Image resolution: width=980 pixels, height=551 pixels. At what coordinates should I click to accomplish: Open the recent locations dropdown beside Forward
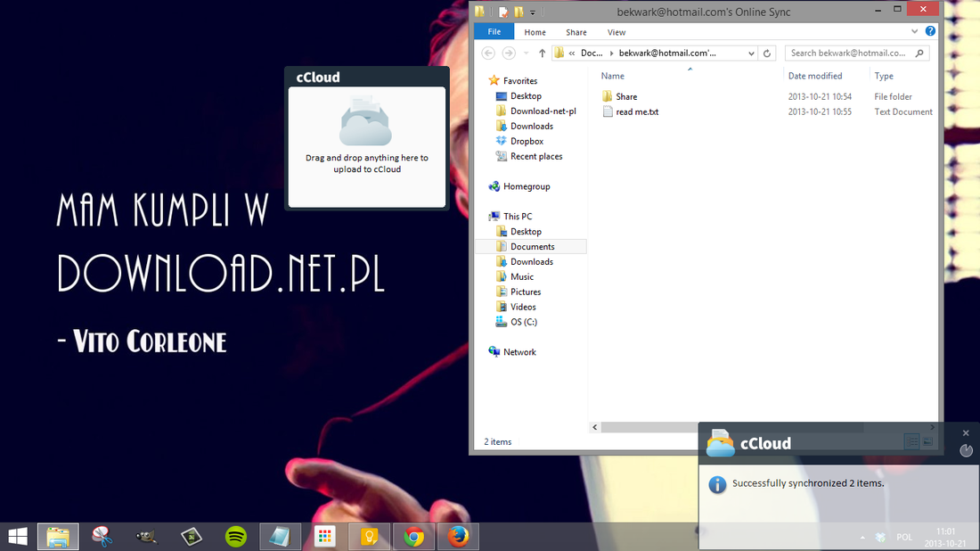527,53
